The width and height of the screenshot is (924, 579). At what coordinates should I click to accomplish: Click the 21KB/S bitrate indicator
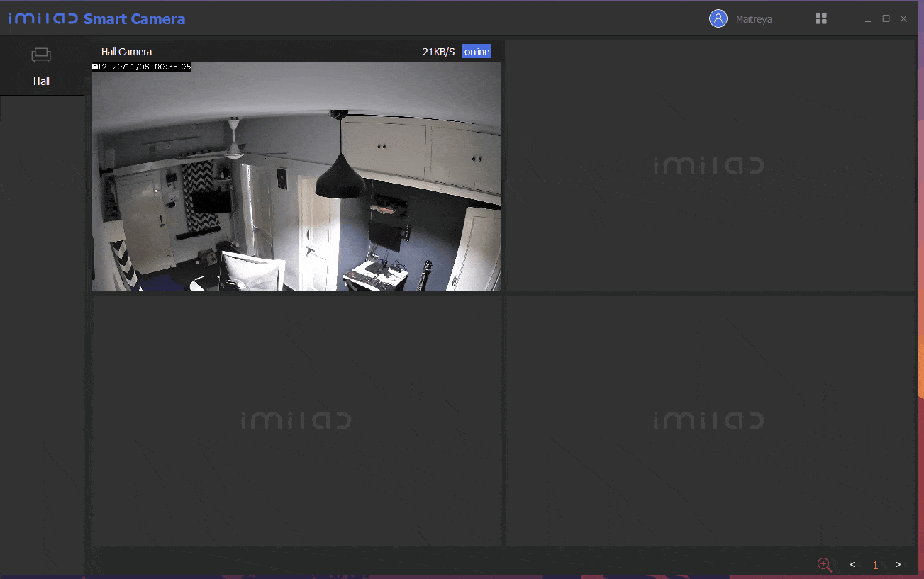coord(438,51)
